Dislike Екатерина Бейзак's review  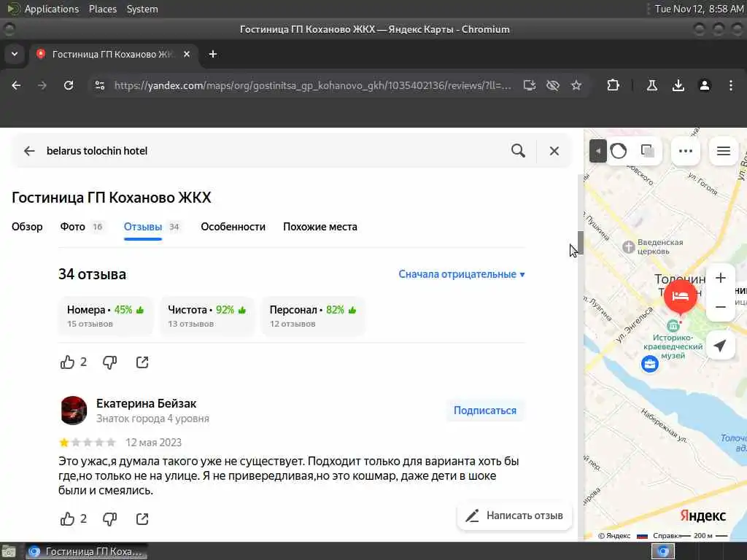click(109, 518)
